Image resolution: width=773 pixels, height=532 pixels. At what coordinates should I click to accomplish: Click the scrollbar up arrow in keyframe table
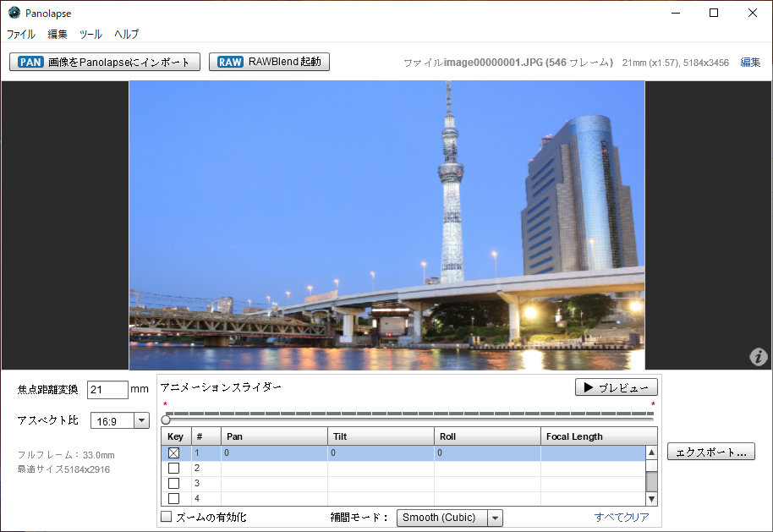point(650,453)
